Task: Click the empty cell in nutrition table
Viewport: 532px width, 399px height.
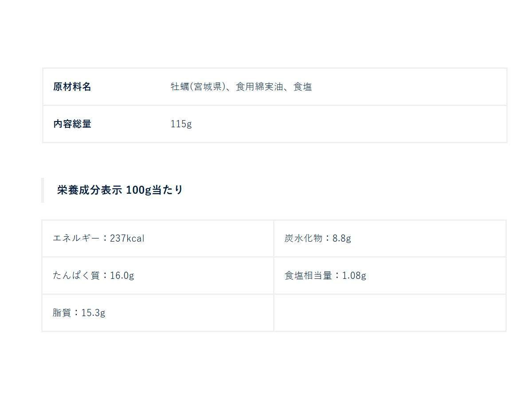Action: click(x=390, y=313)
